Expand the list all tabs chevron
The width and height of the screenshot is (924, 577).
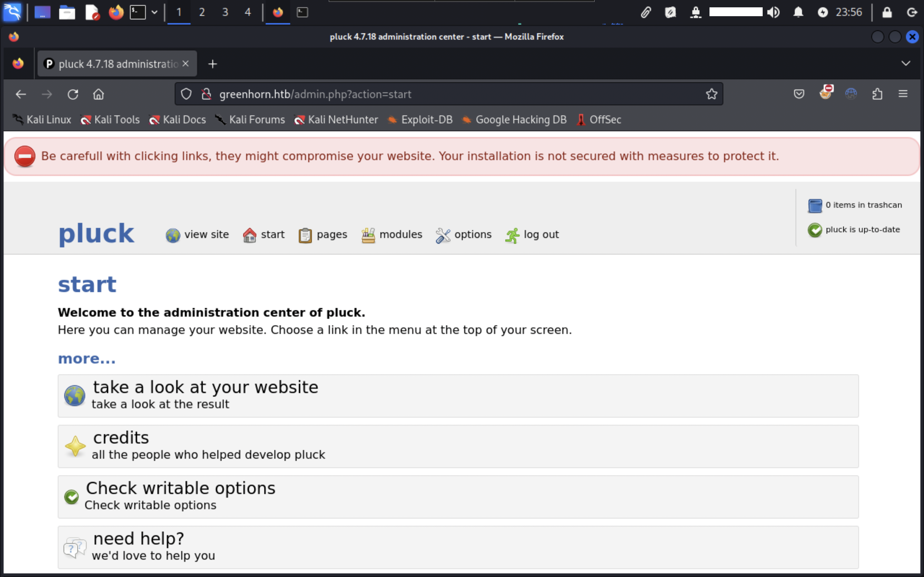coord(906,64)
